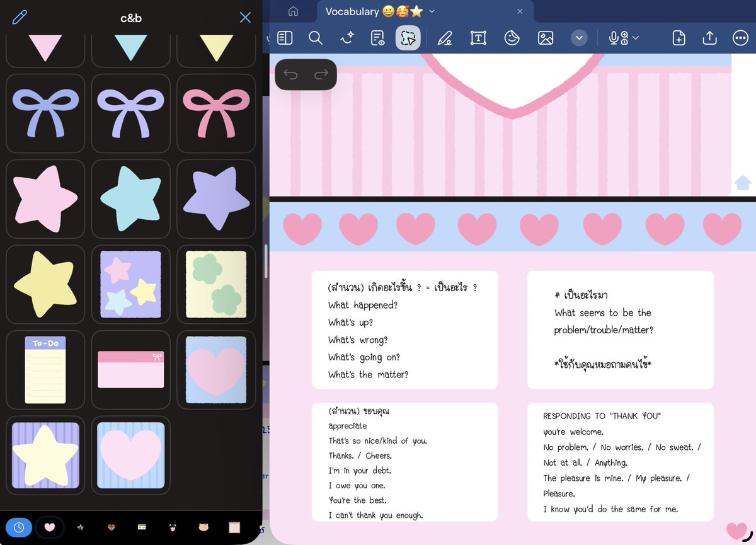
Task: Click the text "I'm in your debt."
Action: click(360, 471)
